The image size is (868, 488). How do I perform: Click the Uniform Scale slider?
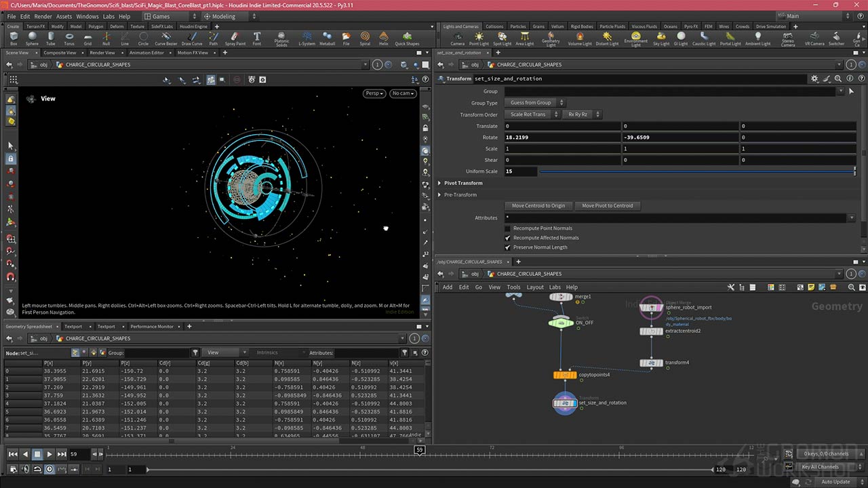(x=696, y=172)
